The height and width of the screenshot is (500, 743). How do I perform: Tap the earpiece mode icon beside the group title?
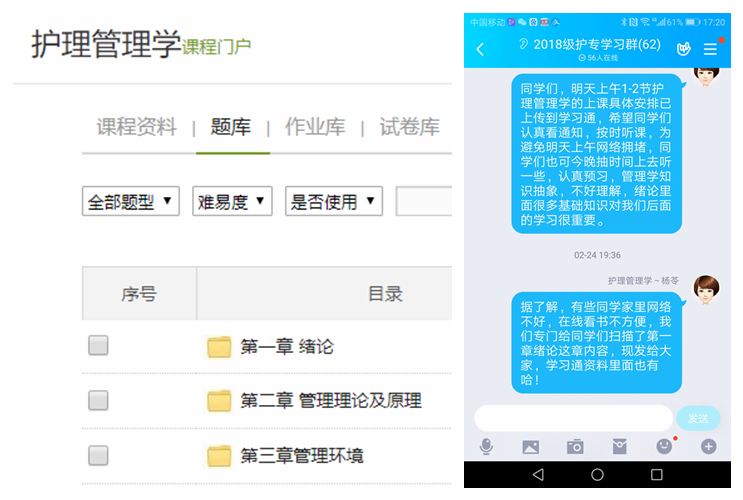(x=523, y=45)
